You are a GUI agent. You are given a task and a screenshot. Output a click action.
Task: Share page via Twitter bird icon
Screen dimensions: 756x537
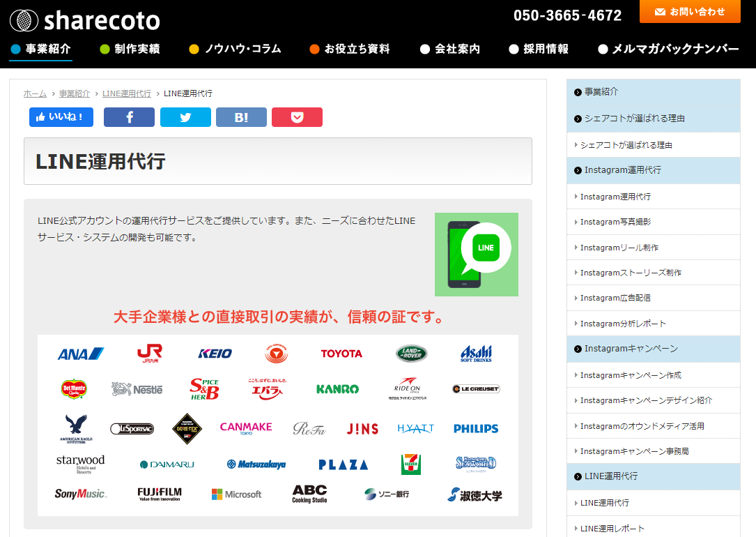[x=185, y=117]
